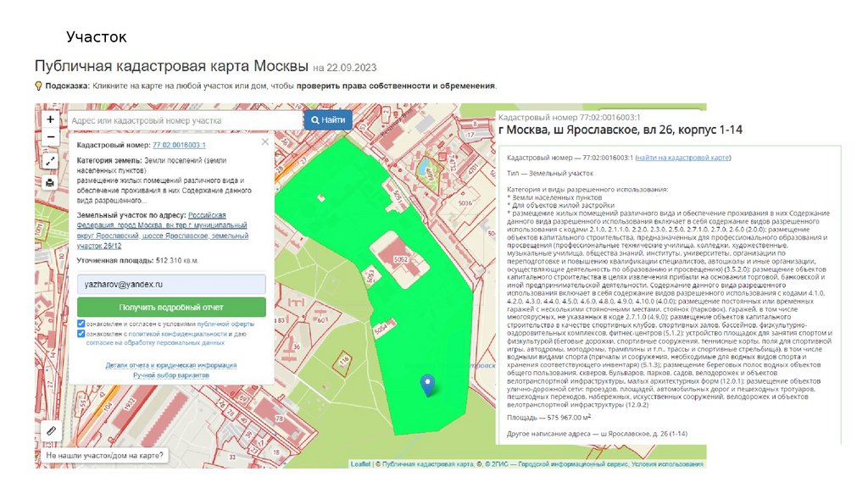This screenshot has height=488, width=868.
Task: Click Не нашли участок/дом на карте? button
Action: 105,455
